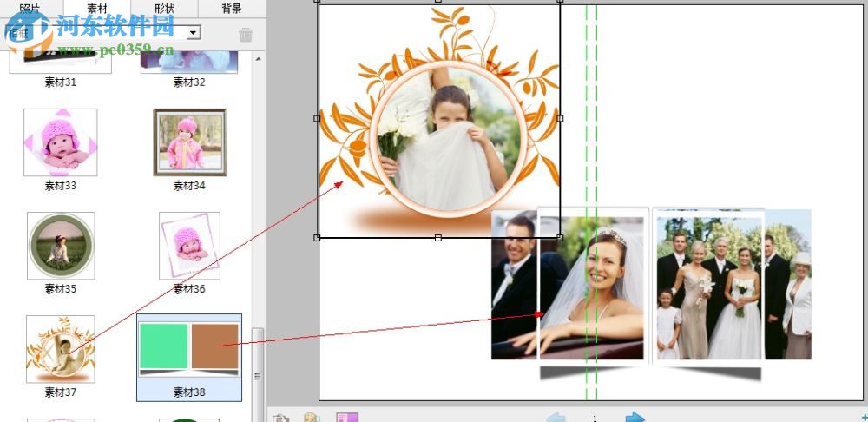Pick the 素材34 wooden frame thumbnail
The height and width of the screenshot is (422, 868).
(x=189, y=142)
